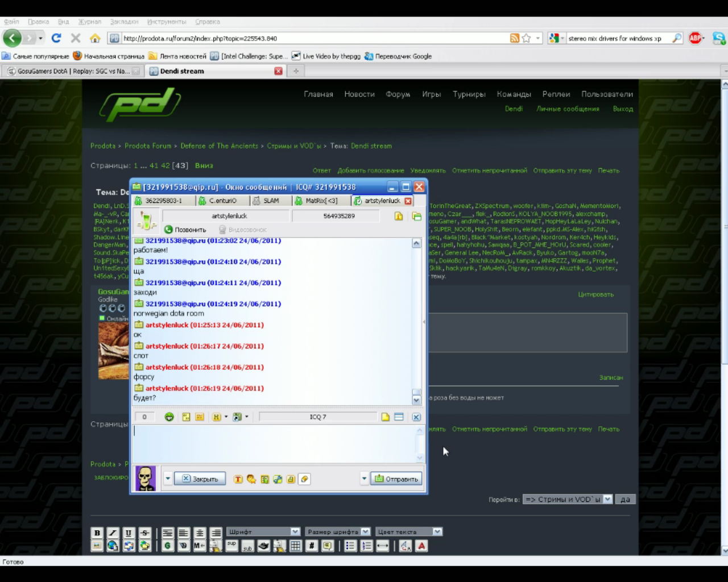
Task: Click the orange T text icon in QIP
Action: pos(238,479)
